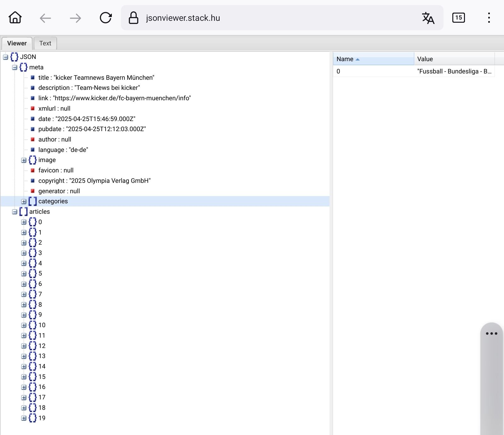Expand the image object node

tap(24, 160)
